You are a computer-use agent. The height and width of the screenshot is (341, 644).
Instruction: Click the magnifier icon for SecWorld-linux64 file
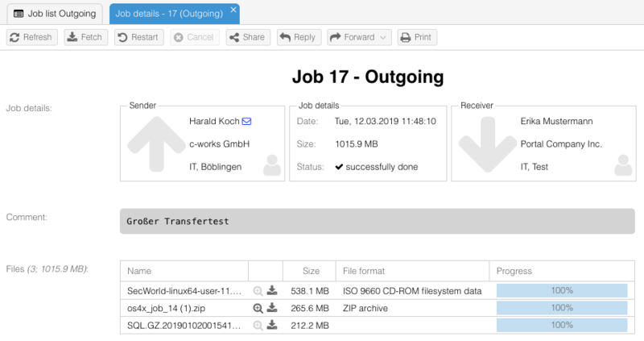click(258, 291)
